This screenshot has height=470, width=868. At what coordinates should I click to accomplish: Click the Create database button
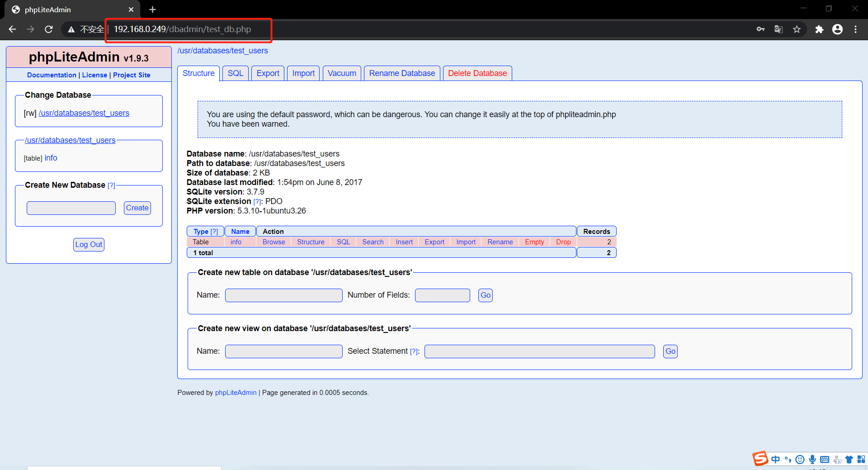[x=137, y=208]
